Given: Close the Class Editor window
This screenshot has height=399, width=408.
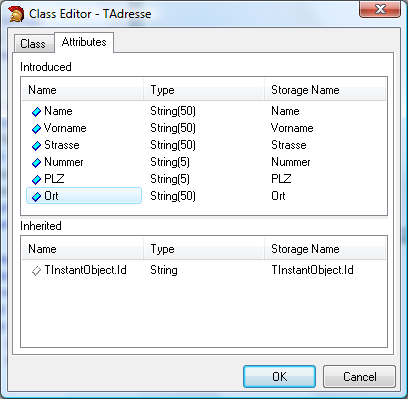Looking at the screenshot, I should pyautogui.click(x=380, y=9).
